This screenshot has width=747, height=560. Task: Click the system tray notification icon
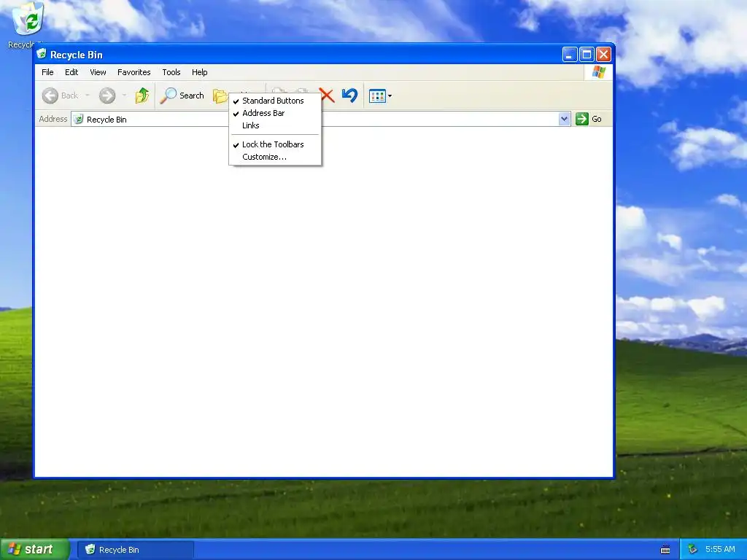(x=693, y=550)
